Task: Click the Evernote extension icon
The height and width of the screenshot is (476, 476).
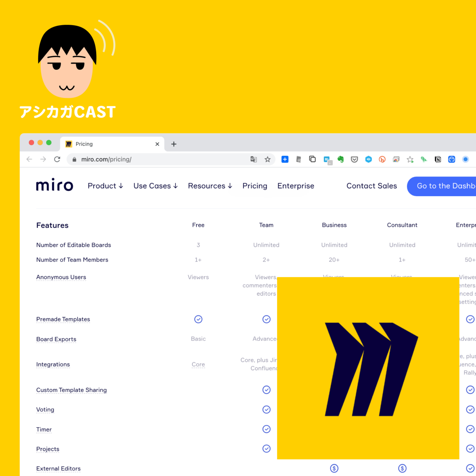Action: [340, 159]
